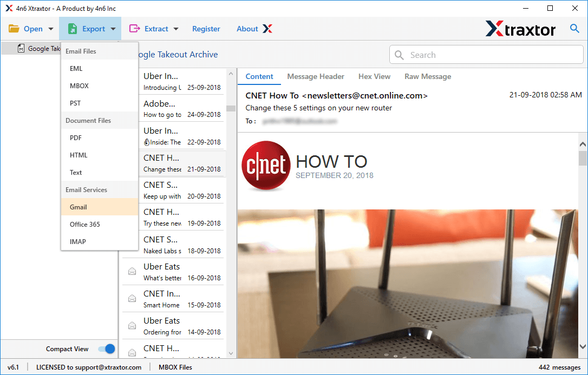Switch to the Hex View tab

point(374,76)
